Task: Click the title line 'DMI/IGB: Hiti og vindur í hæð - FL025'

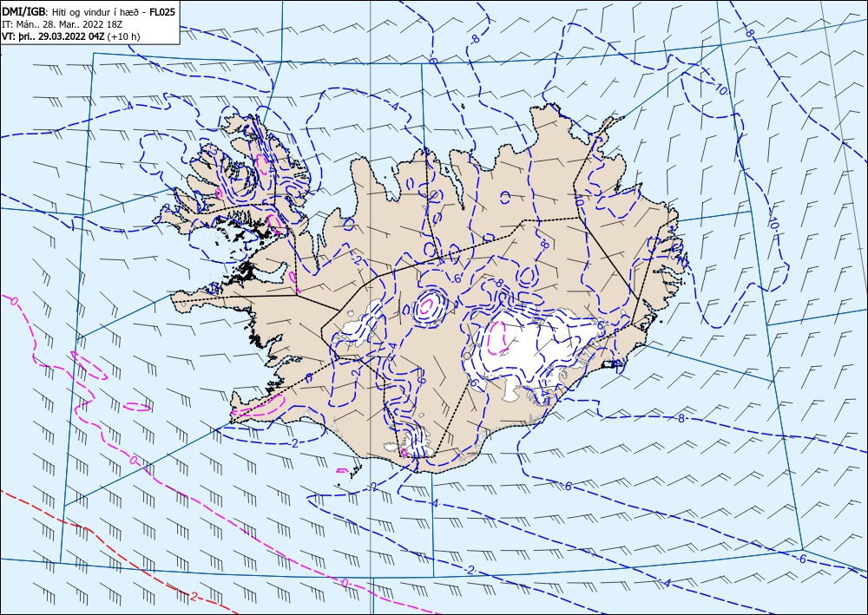Action: [89, 11]
